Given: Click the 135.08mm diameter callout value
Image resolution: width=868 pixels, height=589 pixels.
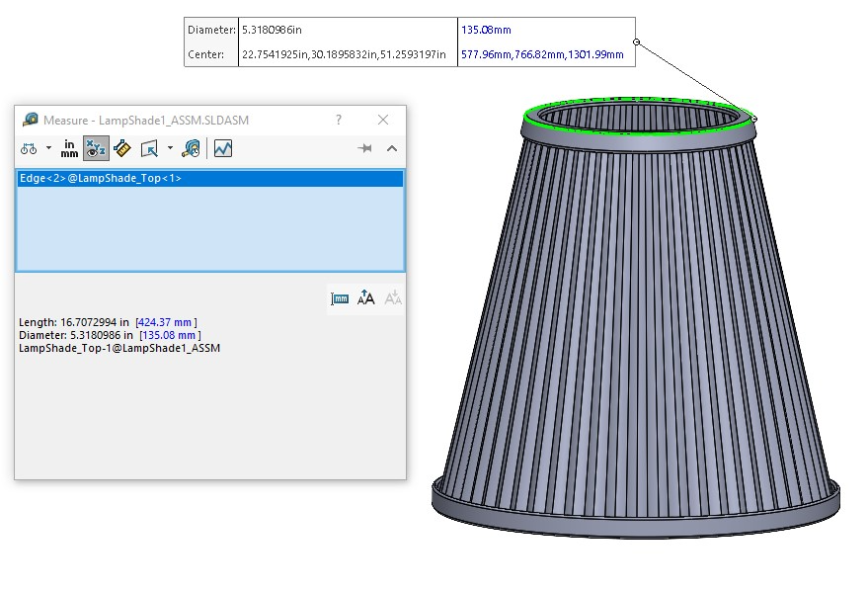Looking at the screenshot, I should click(486, 30).
